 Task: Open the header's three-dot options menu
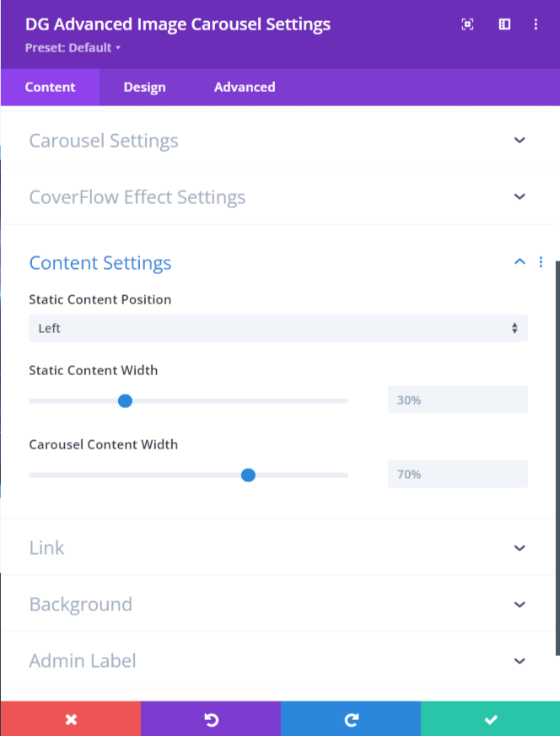click(536, 24)
